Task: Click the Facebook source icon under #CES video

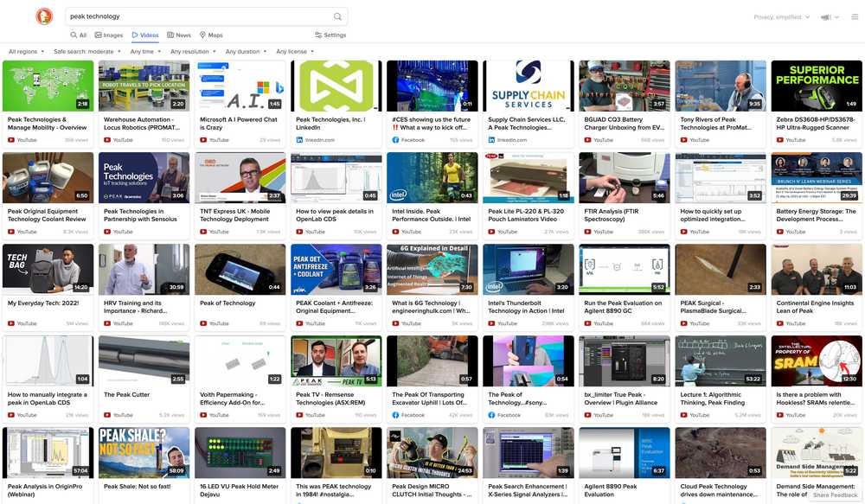Action: 395,140
